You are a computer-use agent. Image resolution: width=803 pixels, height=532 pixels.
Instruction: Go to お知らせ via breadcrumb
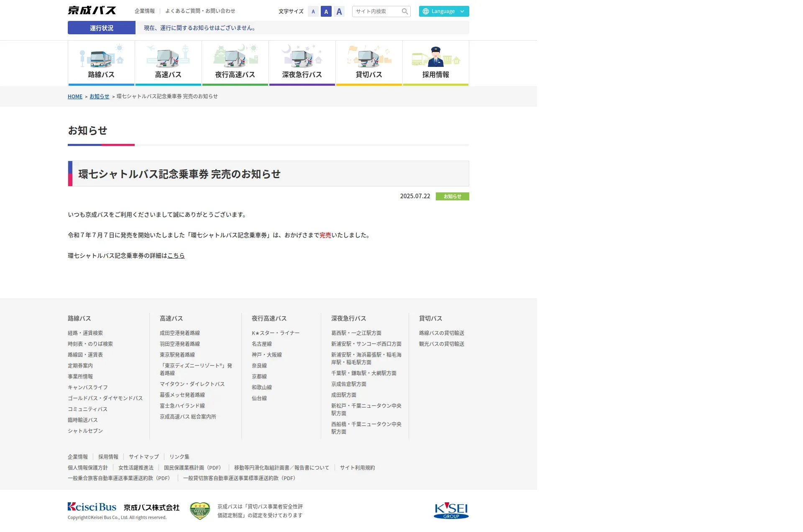pos(99,96)
